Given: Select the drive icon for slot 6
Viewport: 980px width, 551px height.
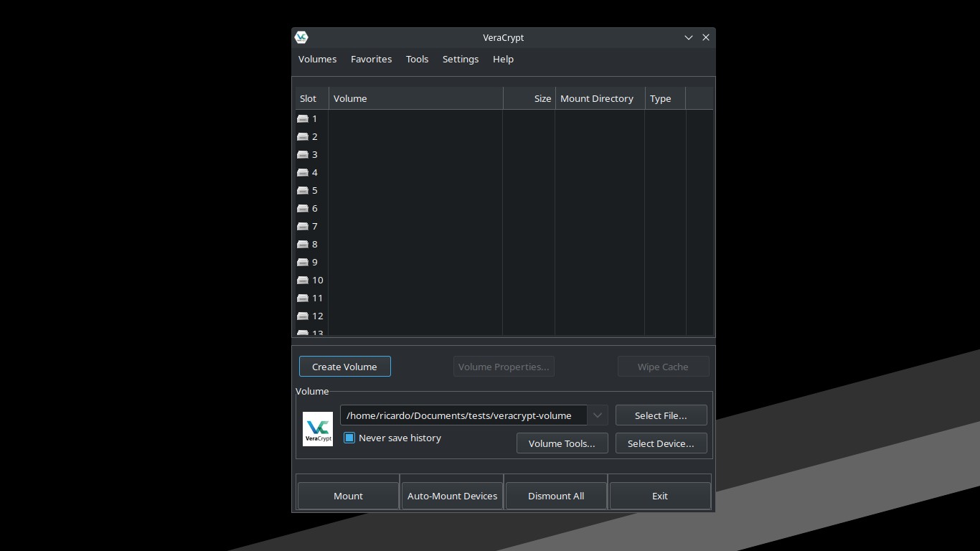Looking at the screenshot, I should pos(303,208).
